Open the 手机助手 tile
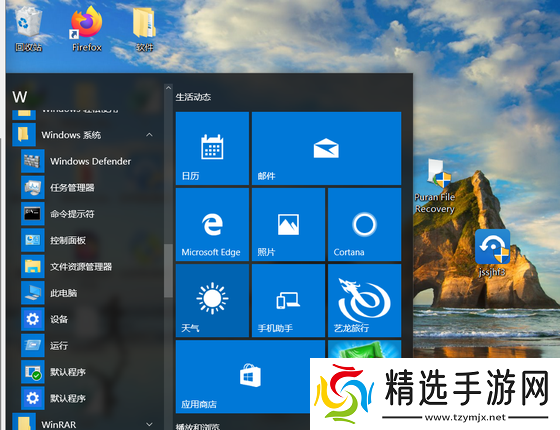This screenshot has height=430, width=560. 288,301
